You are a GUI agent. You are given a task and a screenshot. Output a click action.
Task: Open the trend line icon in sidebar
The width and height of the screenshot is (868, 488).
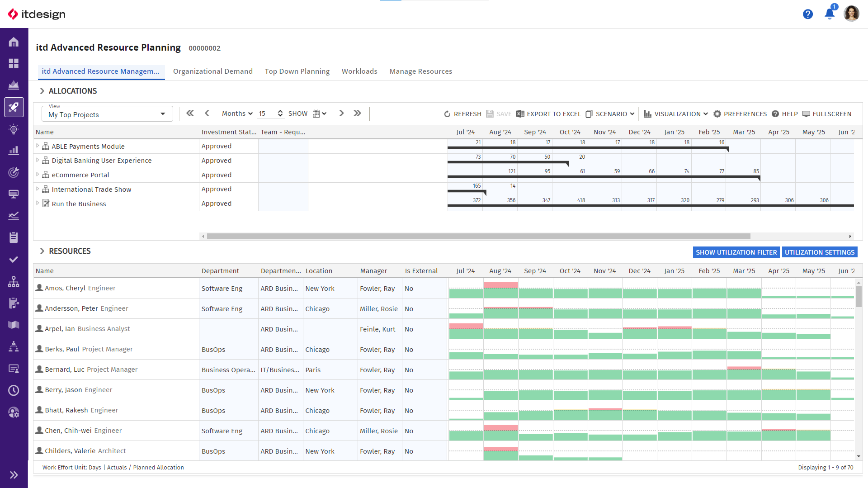pos(14,216)
